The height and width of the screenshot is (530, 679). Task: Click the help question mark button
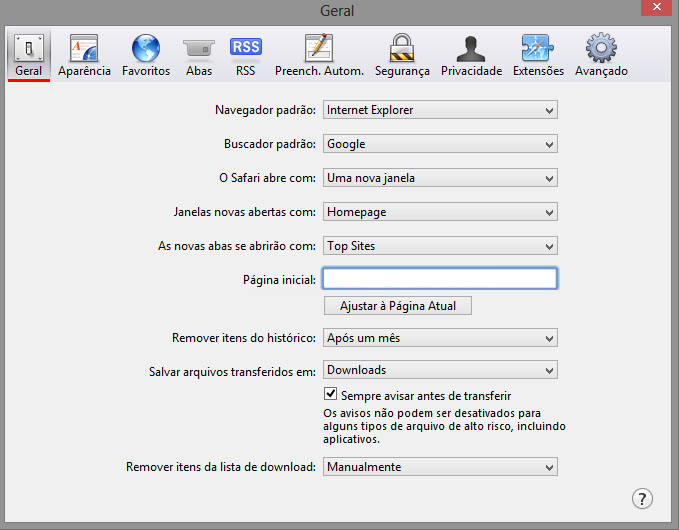pos(643,499)
